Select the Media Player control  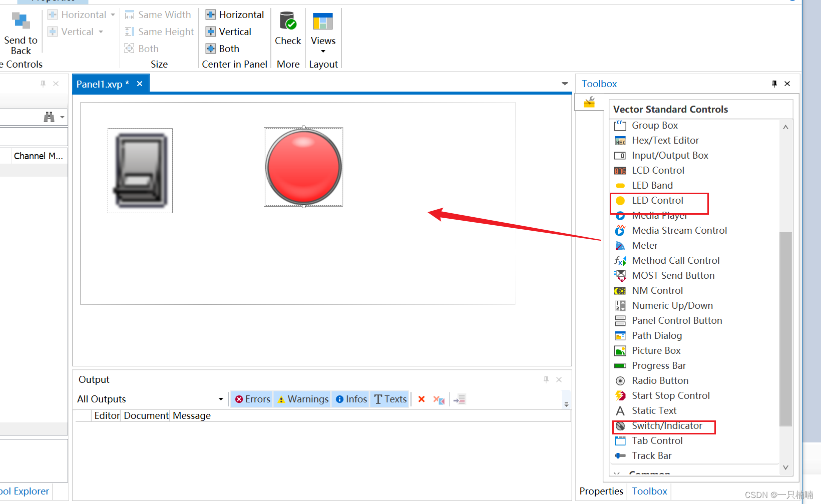click(x=660, y=215)
